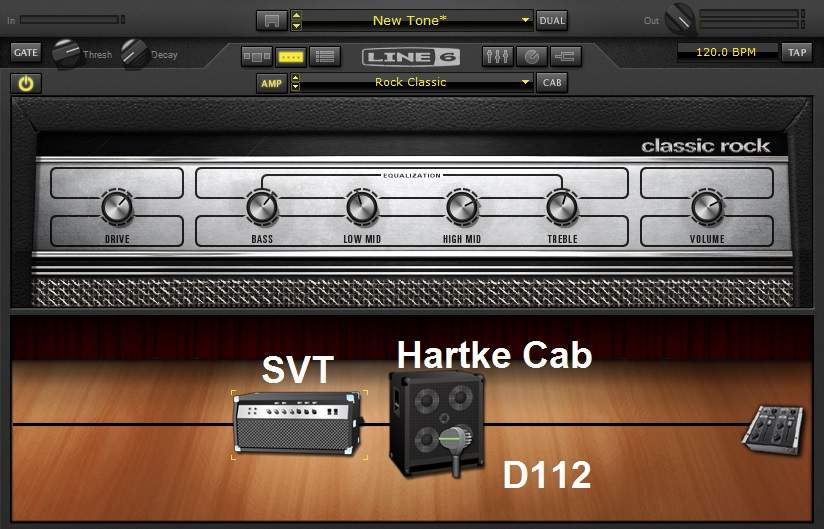Click the TREBLE knob
The height and width of the screenshot is (529, 824).
pos(562,206)
